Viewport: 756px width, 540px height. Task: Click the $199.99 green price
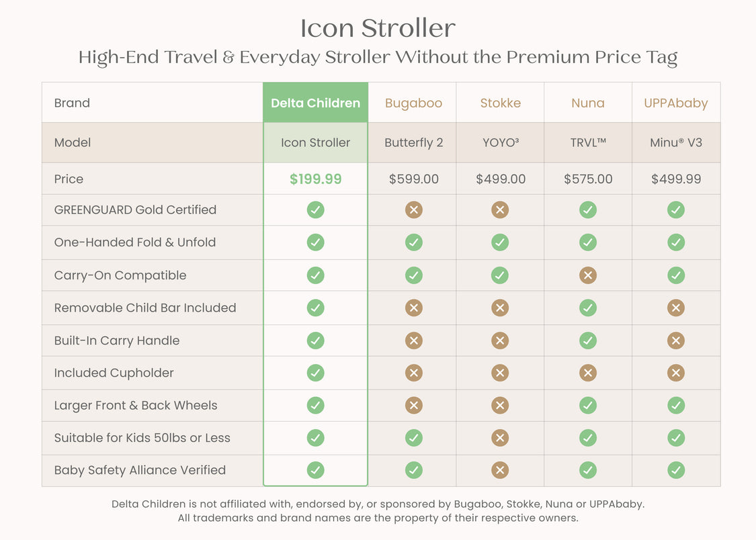315,179
